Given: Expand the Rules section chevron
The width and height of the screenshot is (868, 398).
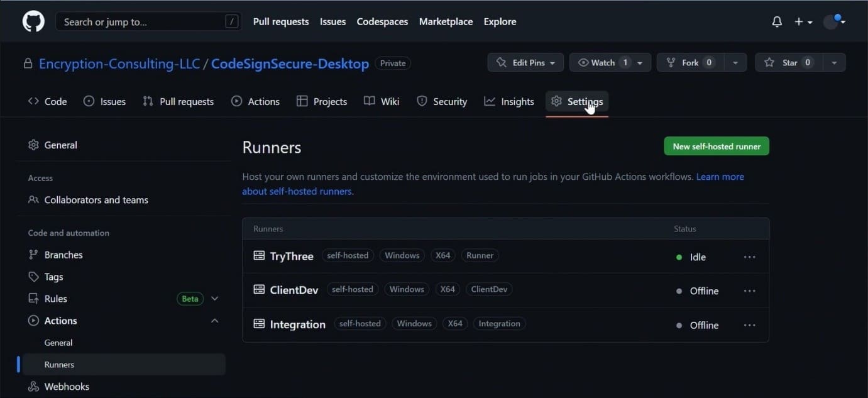Looking at the screenshot, I should [214, 299].
